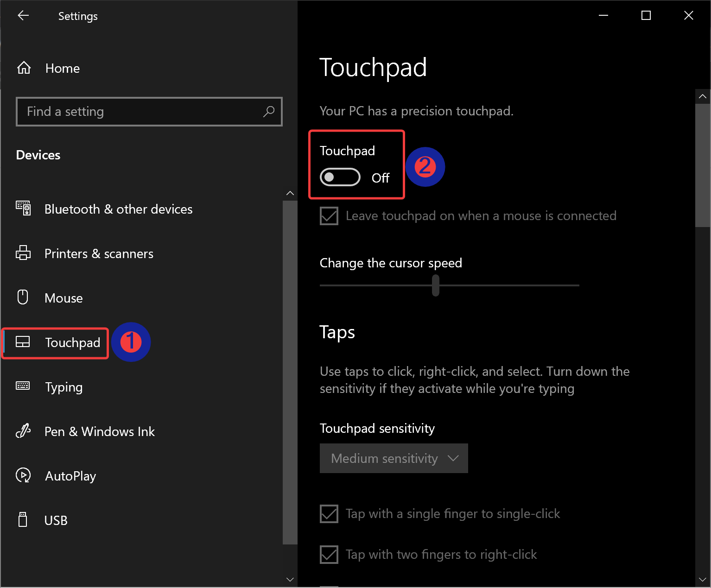
Task: Click the Typing keyboard icon
Action: tap(23, 386)
